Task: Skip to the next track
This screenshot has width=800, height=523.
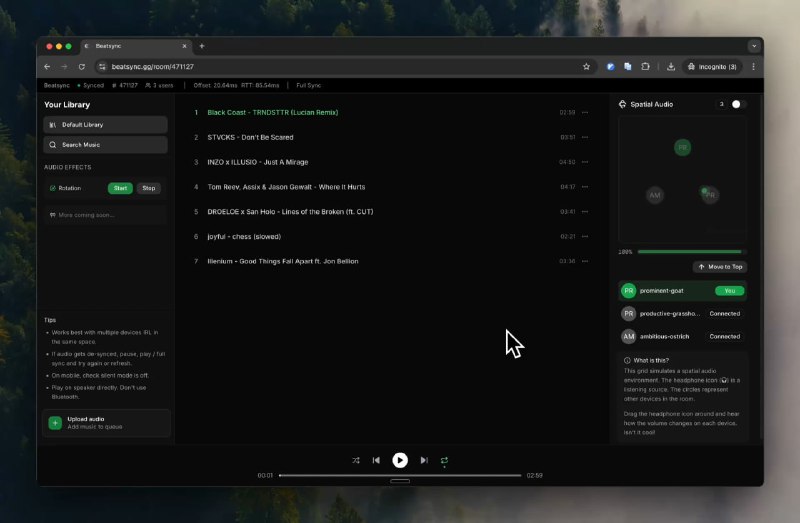Action: [424, 460]
